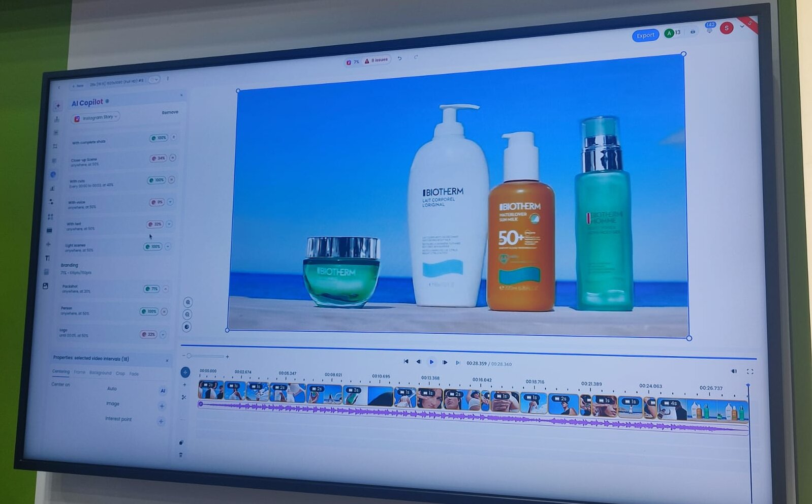Image resolution: width=812 pixels, height=504 pixels.
Task: Click the 32% With text score pill
Action: [x=155, y=224]
